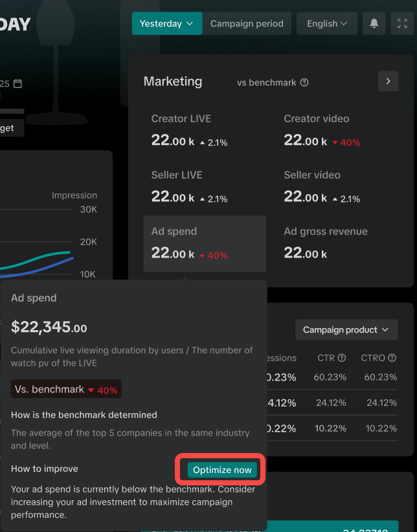
Task: Click the fullscreen expand icon
Action: (x=401, y=24)
